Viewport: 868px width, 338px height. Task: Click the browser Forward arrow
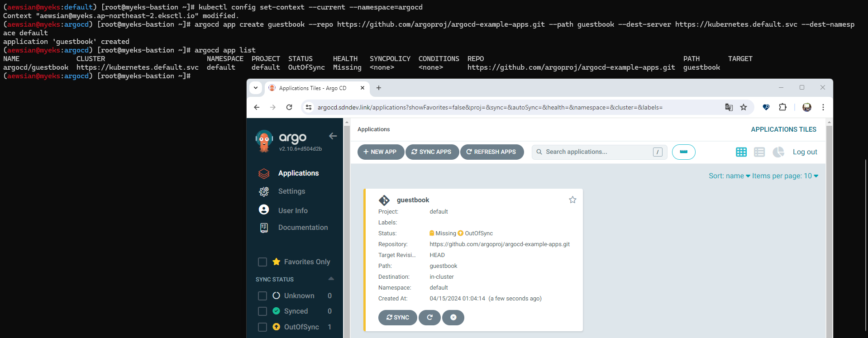click(x=272, y=107)
